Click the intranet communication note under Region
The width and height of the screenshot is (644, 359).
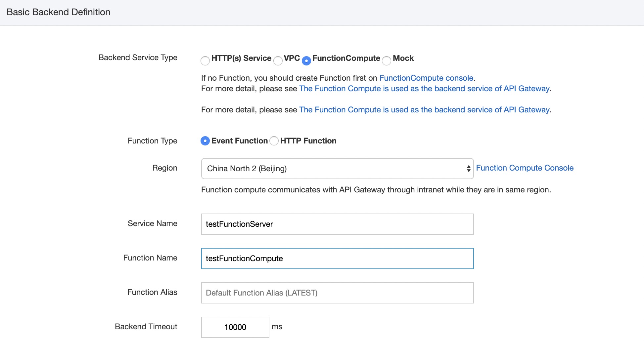(x=376, y=190)
